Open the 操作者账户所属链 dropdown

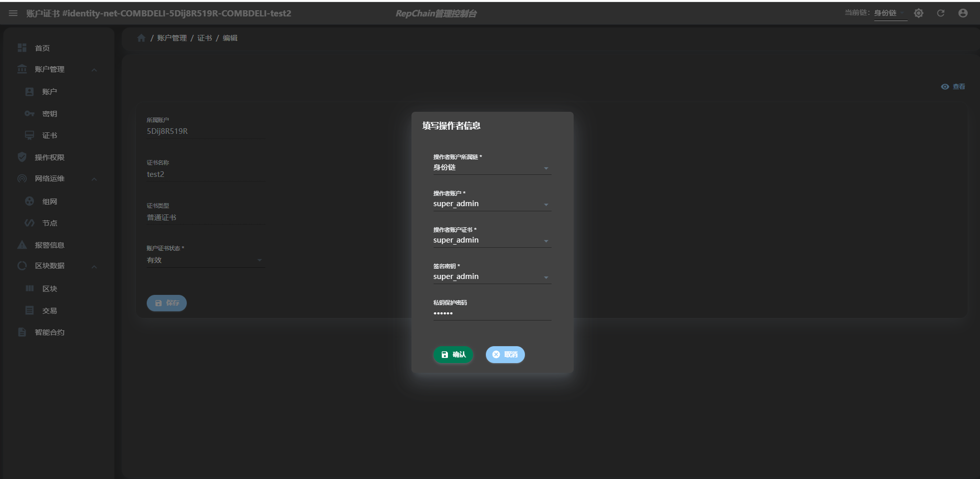[492, 168]
